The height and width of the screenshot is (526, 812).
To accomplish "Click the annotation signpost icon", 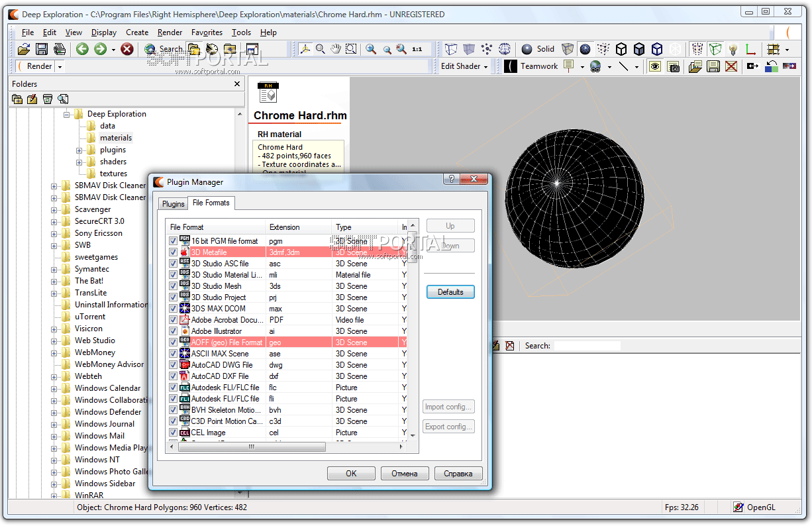I will point(568,66).
